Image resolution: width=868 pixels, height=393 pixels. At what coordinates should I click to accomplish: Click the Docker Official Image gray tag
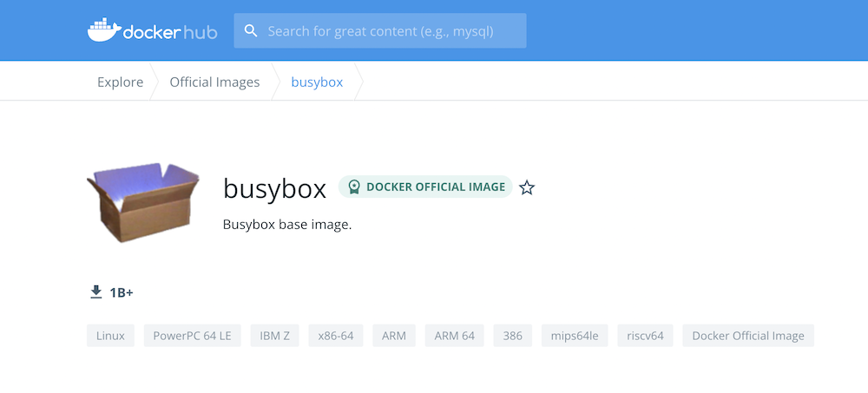(x=748, y=336)
